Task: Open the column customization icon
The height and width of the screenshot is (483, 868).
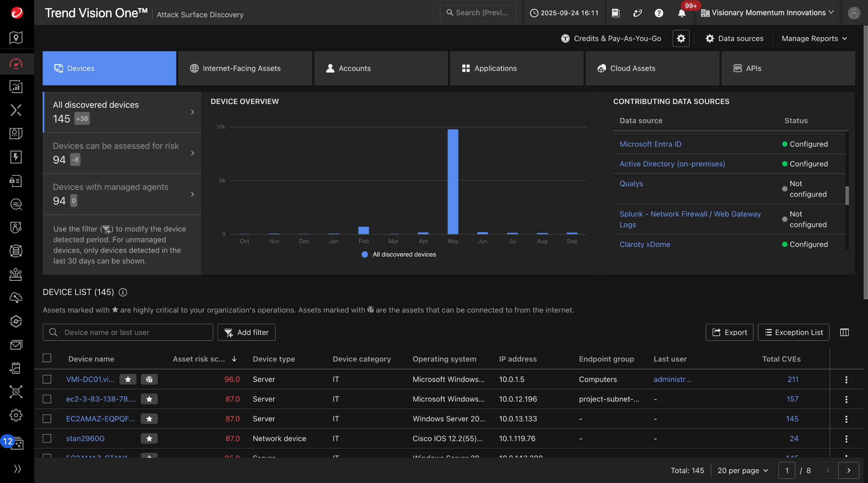Action: click(x=844, y=332)
